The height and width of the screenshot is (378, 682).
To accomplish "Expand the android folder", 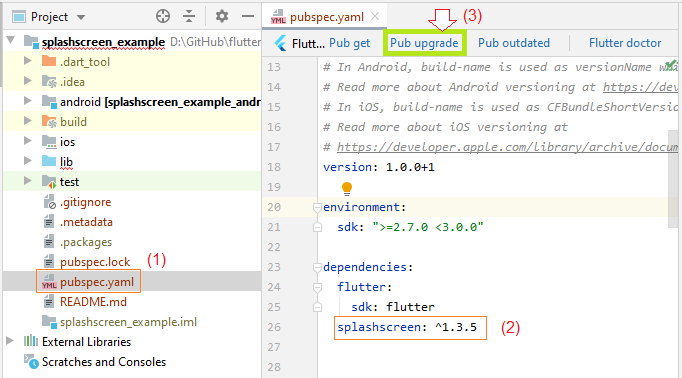I will tap(27, 101).
